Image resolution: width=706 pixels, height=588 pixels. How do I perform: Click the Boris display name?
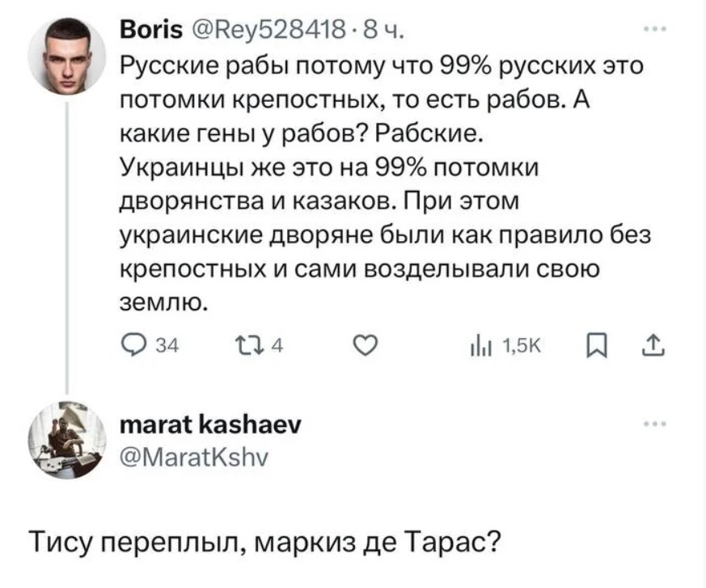click(x=151, y=31)
